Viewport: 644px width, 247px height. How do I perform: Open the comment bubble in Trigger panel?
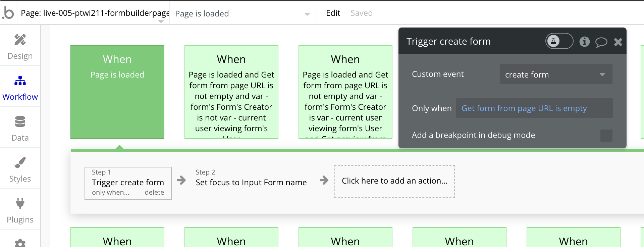coord(601,42)
